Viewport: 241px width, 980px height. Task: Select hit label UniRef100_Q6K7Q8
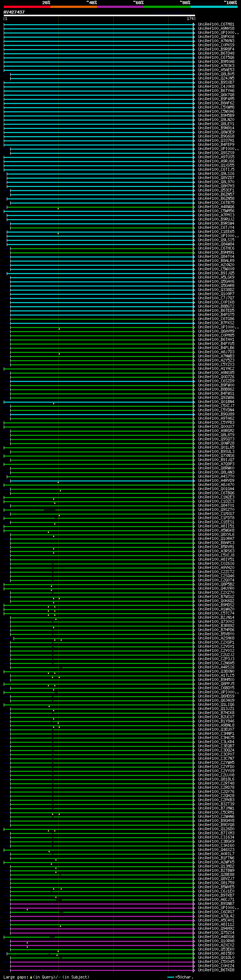[x=216, y=95]
